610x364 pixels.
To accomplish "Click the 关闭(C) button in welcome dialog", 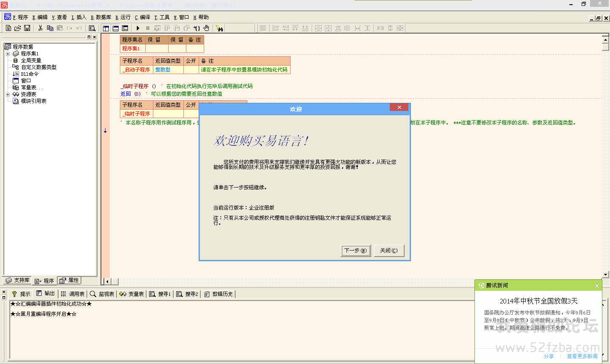I will click(389, 251).
